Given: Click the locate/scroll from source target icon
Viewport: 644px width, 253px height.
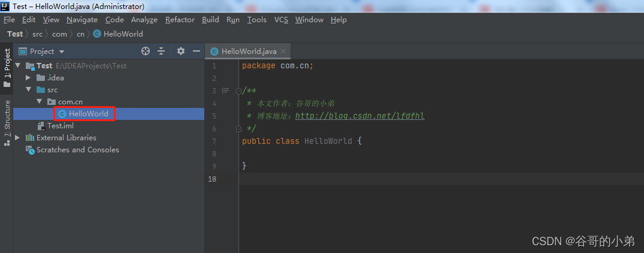Looking at the screenshot, I should [x=146, y=51].
